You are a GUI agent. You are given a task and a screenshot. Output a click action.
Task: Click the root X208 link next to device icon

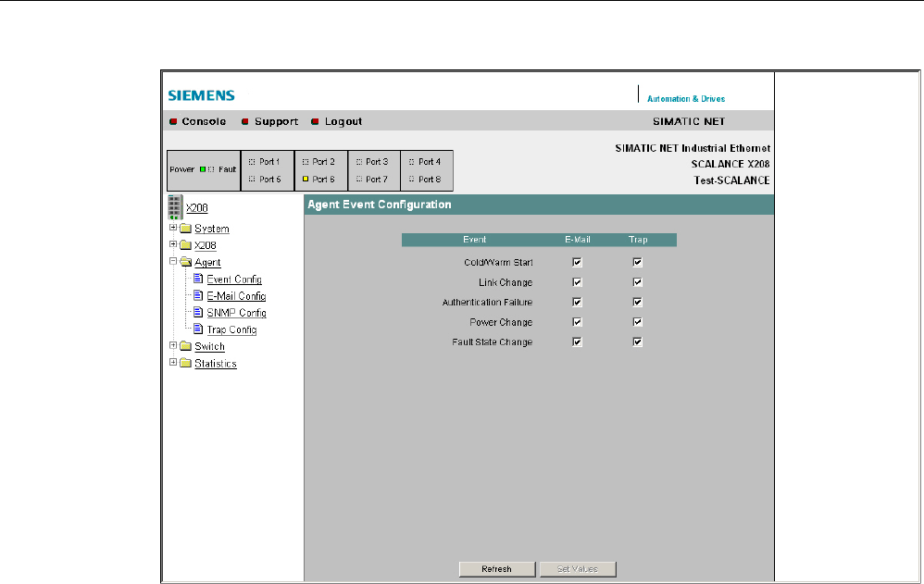point(197,208)
